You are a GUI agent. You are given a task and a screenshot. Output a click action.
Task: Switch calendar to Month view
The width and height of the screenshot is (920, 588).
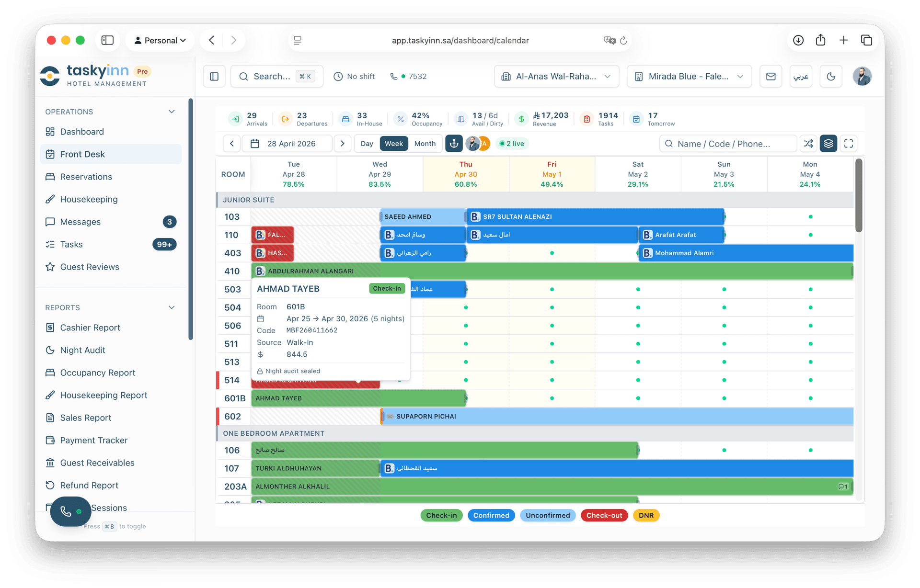[425, 144]
